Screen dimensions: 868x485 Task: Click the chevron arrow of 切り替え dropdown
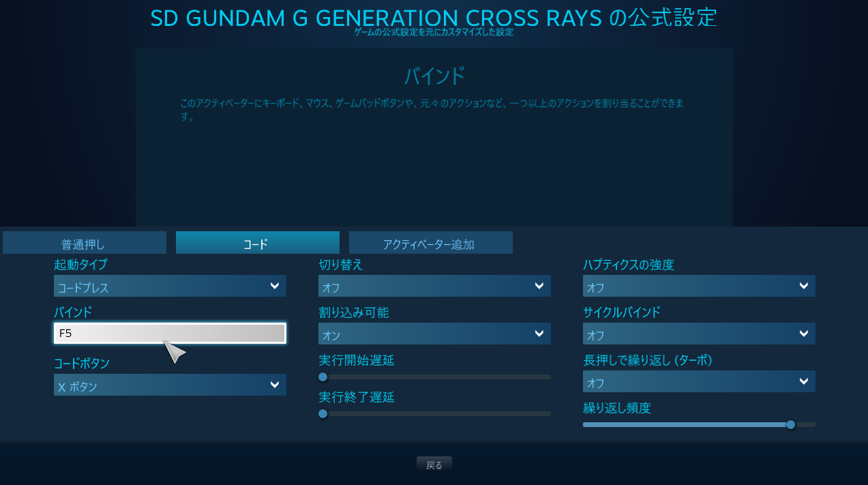pos(539,286)
